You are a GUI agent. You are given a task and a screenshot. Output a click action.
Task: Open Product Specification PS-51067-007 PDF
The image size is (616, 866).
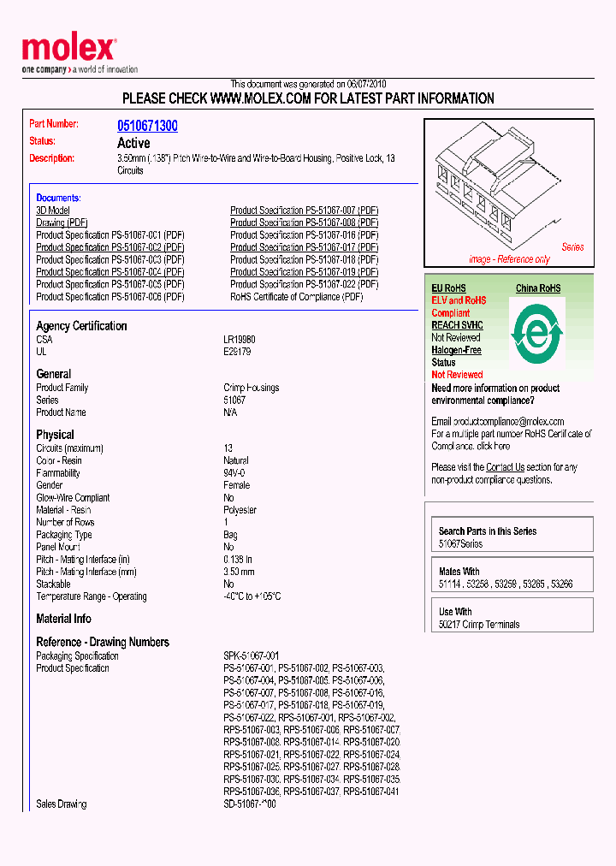pyautogui.click(x=304, y=210)
